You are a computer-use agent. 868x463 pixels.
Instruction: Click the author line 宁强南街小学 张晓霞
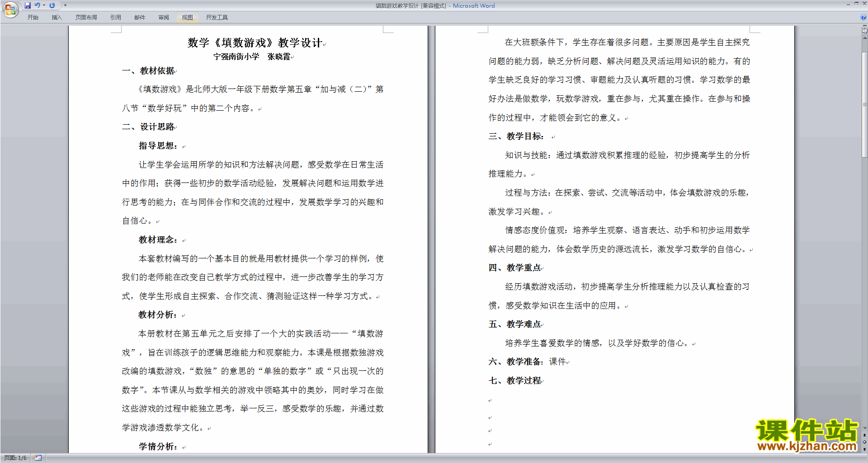tap(252, 56)
